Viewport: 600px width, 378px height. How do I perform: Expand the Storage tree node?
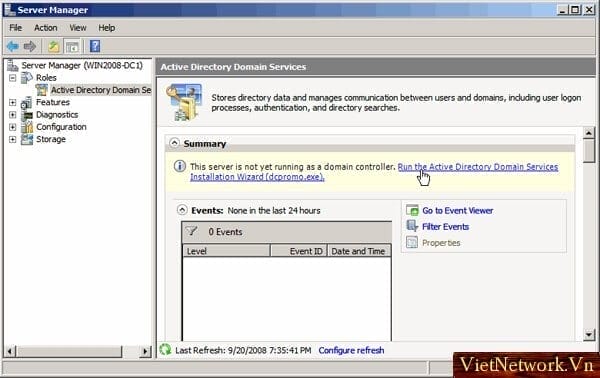[13, 139]
